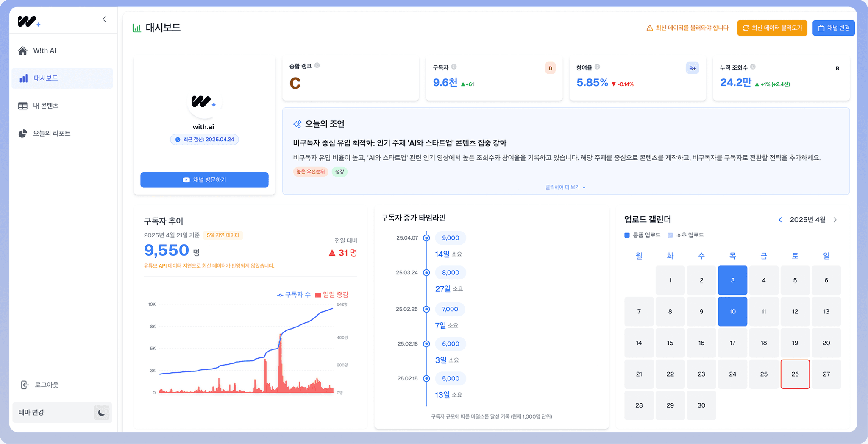Click info icon next to 구독자 card

click(454, 67)
